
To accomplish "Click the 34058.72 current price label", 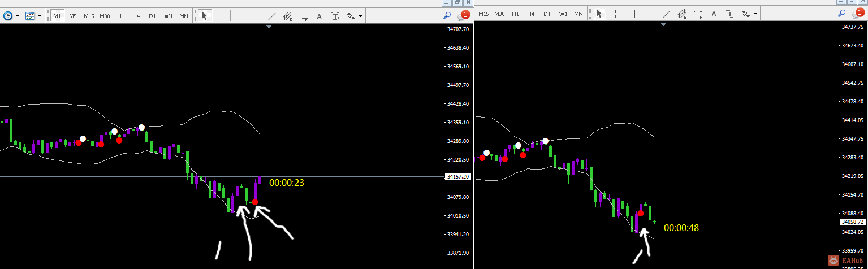I will click(x=853, y=222).
